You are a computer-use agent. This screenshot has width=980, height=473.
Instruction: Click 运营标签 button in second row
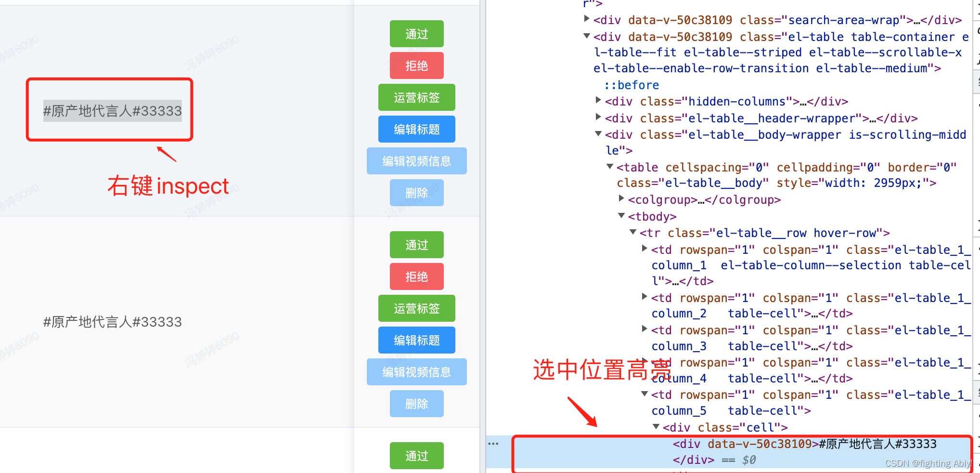[416, 308]
